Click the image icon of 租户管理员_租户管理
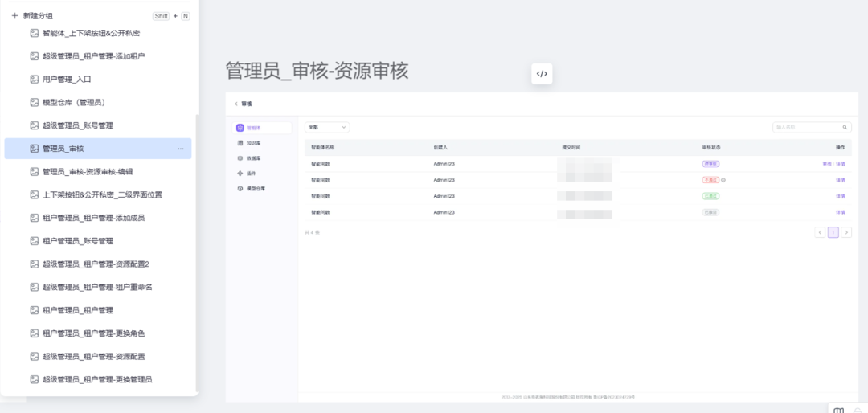Viewport: 868px width, 413px height. [x=35, y=310]
